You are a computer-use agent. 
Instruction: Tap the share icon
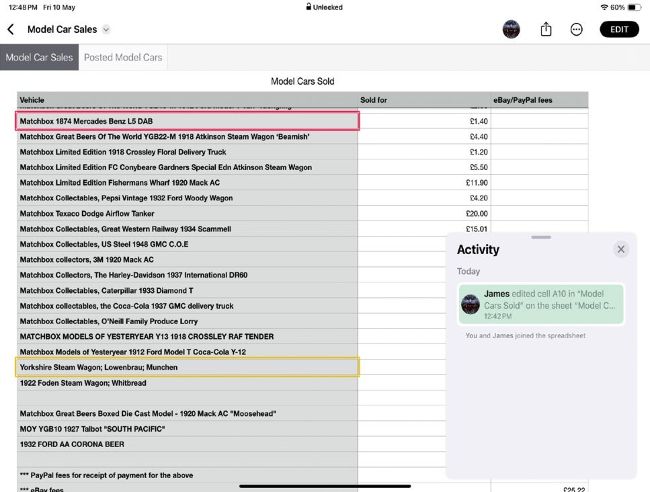[x=546, y=29]
